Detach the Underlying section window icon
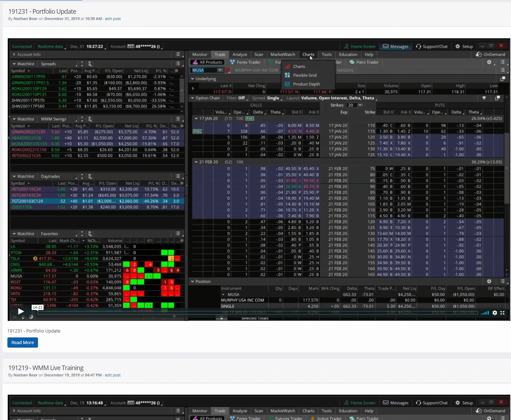This screenshot has width=511, height=420. (x=503, y=79)
